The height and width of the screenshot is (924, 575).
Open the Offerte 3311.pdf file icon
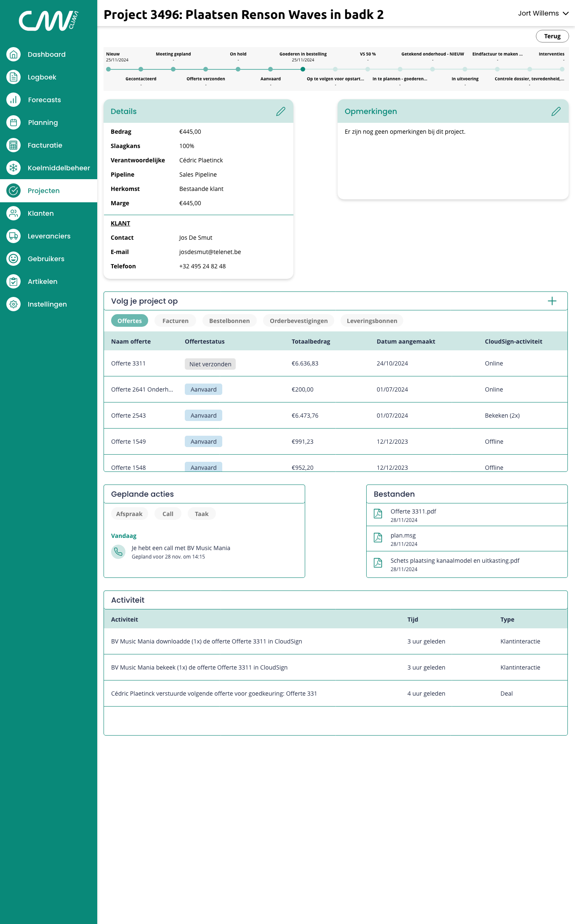click(x=378, y=514)
